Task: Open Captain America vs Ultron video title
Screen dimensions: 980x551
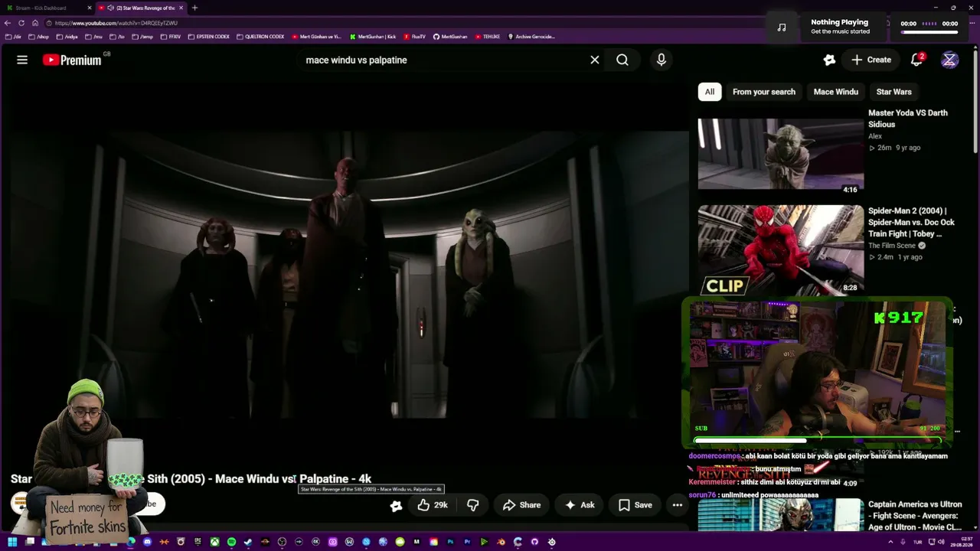Action: [x=915, y=516]
